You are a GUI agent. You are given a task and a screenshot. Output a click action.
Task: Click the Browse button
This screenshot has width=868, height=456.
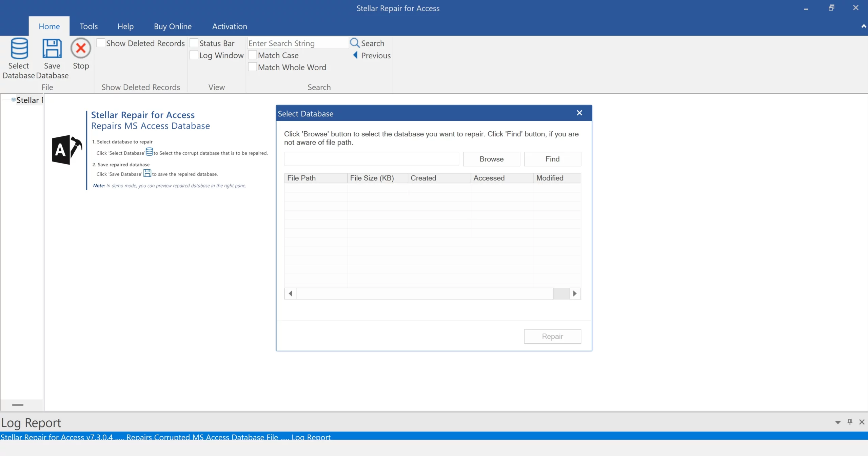click(491, 159)
